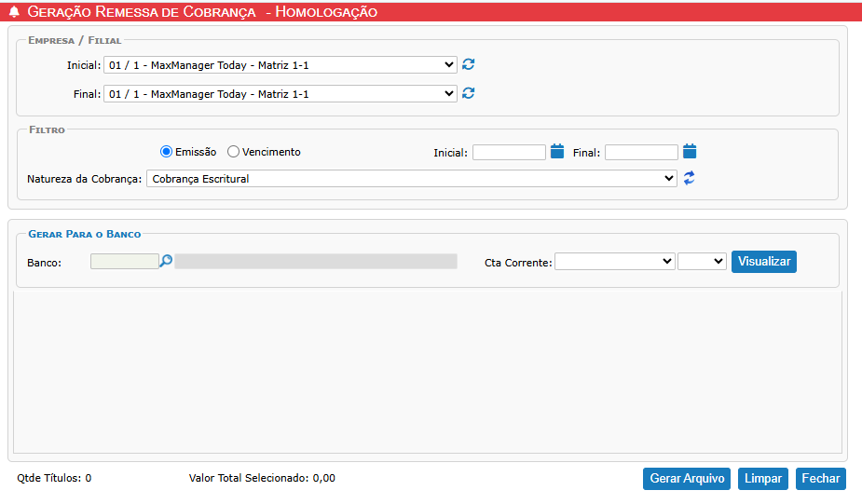The width and height of the screenshot is (862, 504).
Task: Open the Cta Corrente account dropdown
Action: pos(614,262)
